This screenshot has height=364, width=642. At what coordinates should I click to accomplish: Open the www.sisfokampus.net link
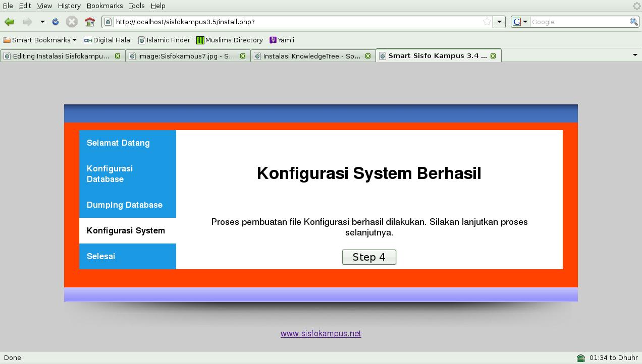[321, 333]
